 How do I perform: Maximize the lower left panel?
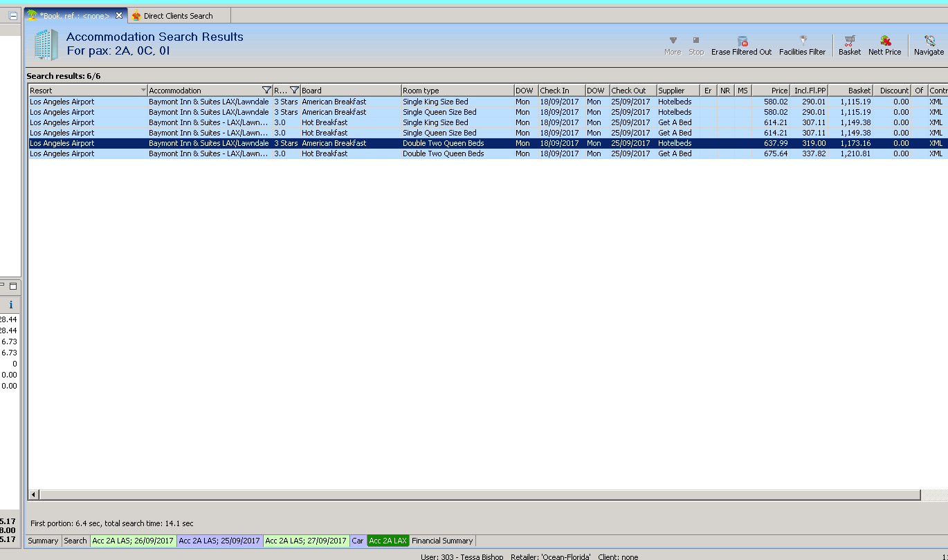point(13,286)
